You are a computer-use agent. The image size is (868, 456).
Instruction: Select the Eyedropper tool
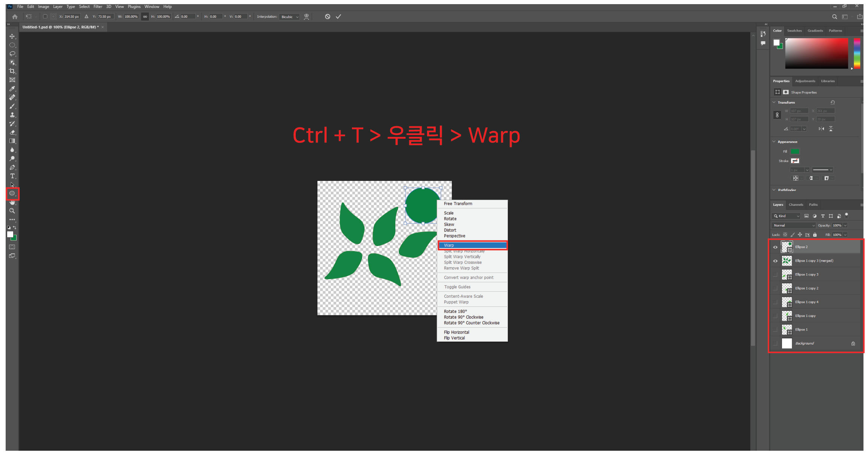click(x=12, y=89)
